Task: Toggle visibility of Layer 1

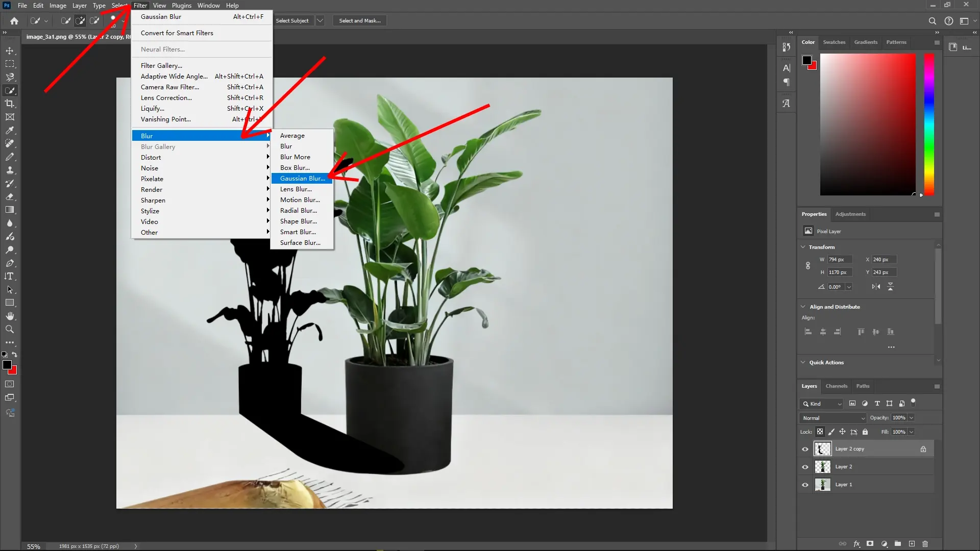Action: [x=805, y=485]
